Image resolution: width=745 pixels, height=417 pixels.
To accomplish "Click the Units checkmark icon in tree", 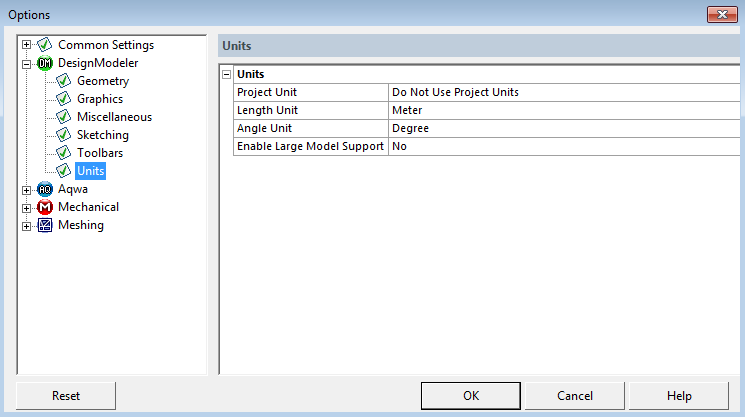I will point(64,171).
